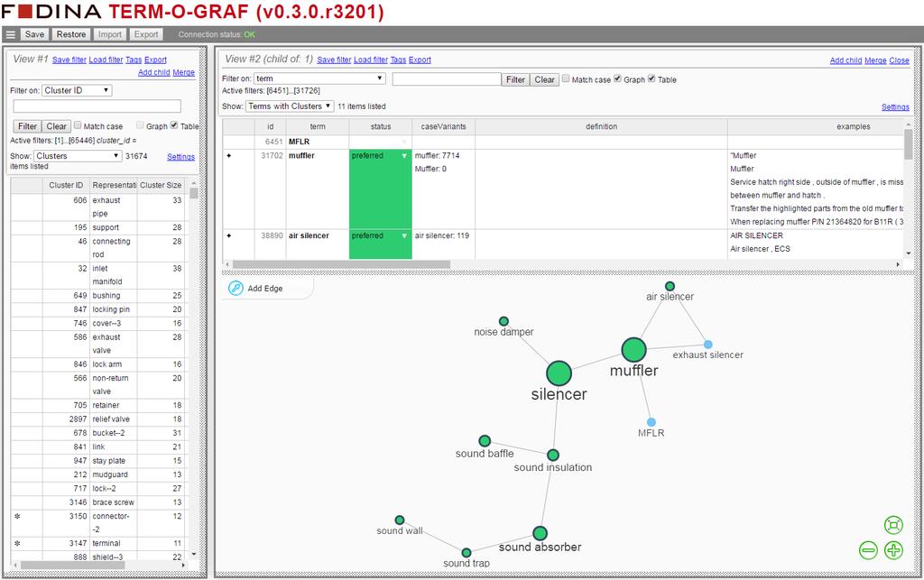
Task: Select the exhaust silencer blue node
Action: click(x=707, y=345)
